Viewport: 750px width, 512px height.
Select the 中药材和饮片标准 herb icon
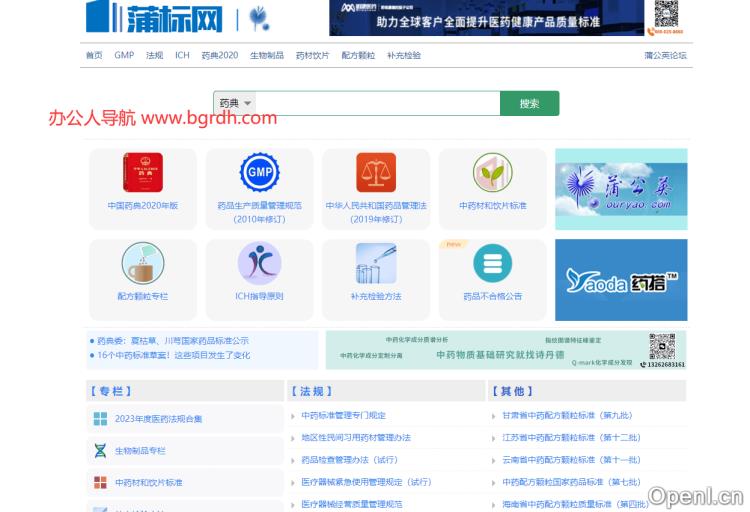coord(492,173)
